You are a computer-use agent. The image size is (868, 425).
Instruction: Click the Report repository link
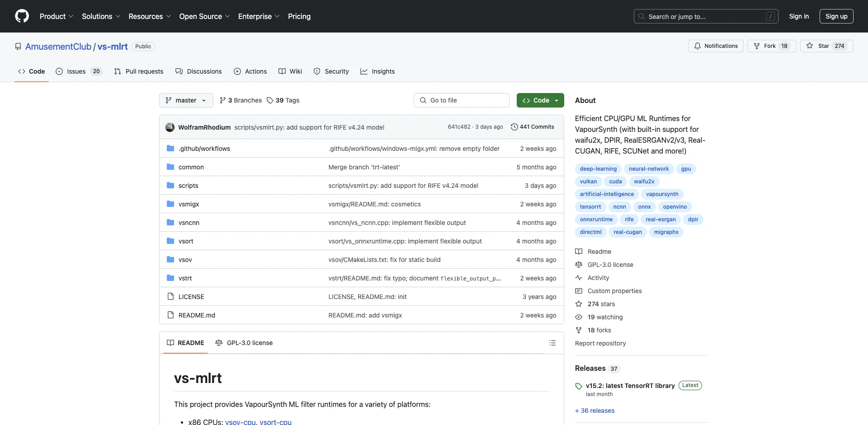[600, 343]
